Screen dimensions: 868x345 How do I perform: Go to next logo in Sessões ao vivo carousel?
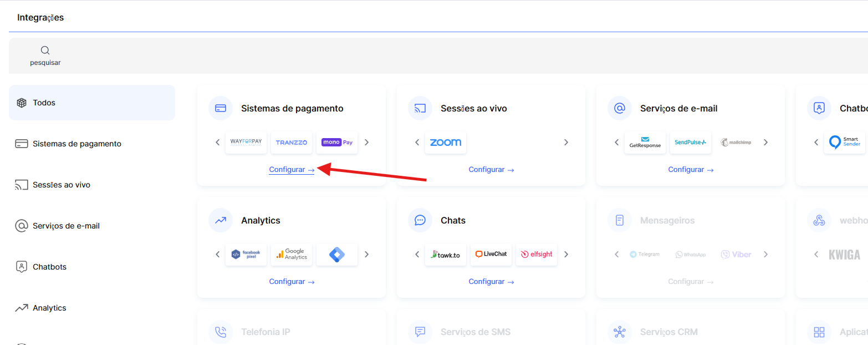coord(566,143)
